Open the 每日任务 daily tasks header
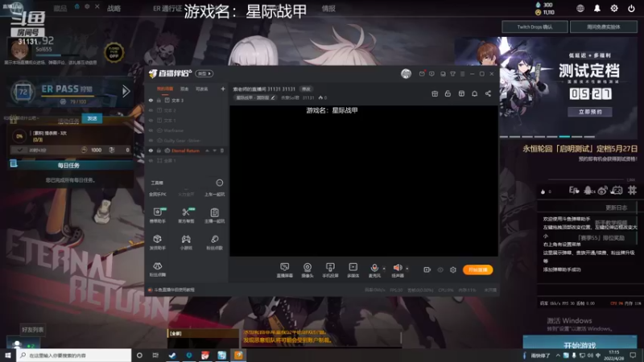The width and height of the screenshot is (644, 362). coord(68,166)
